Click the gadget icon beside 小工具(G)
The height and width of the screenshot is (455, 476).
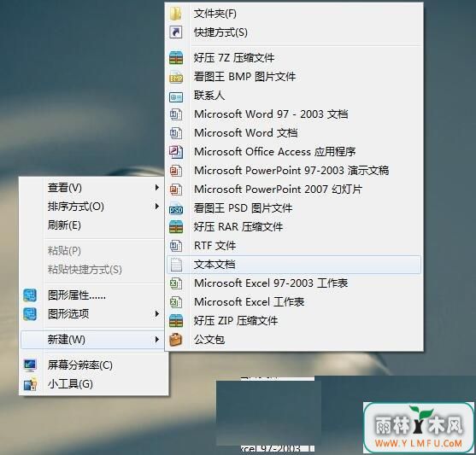tap(30, 384)
